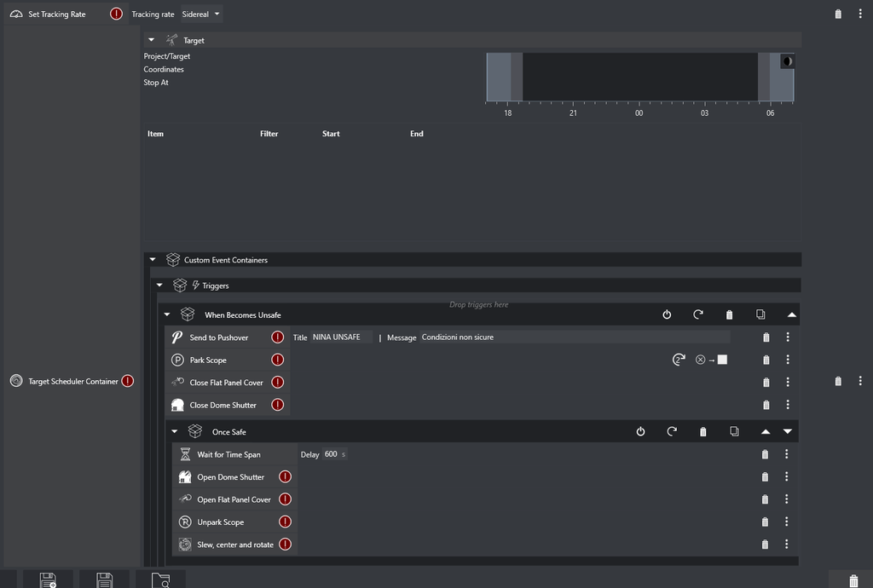This screenshot has width=873, height=588.
Task: Click the plain save sequence floppy icon
Action: click(104, 580)
